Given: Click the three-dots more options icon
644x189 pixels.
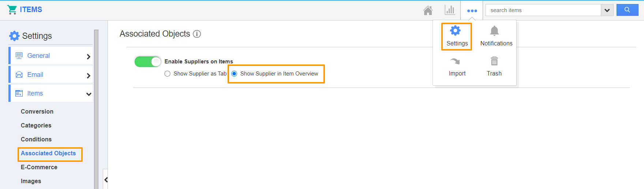Looking at the screenshot, I should pyautogui.click(x=472, y=11).
